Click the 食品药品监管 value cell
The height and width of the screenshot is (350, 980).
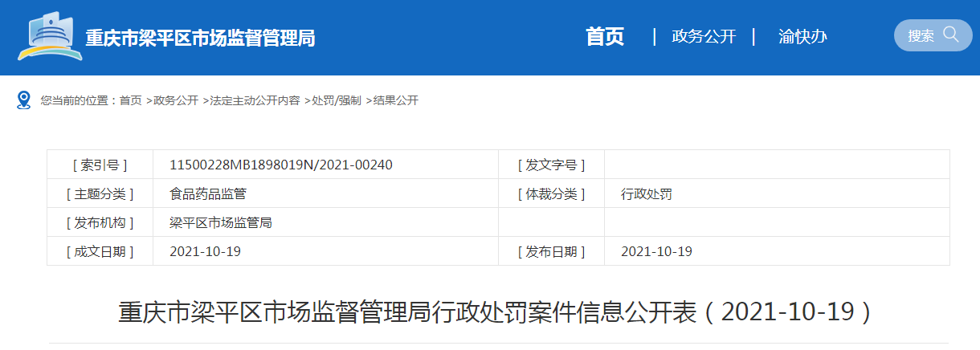(325, 193)
